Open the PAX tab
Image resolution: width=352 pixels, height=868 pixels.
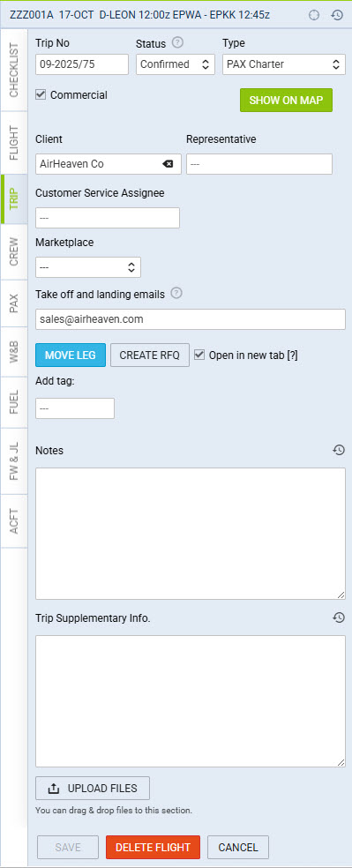click(x=14, y=303)
